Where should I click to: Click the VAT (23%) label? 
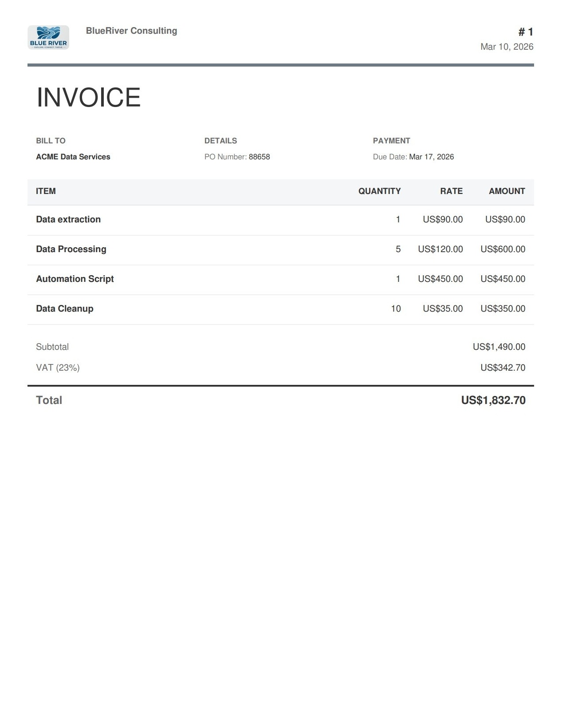pyautogui.click(x=58, y=368)
